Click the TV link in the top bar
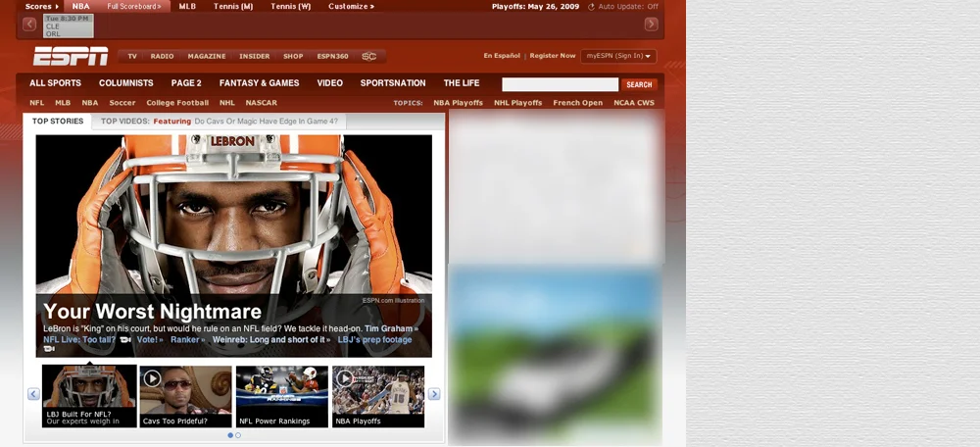Screen dimensions: 980x447 (132, 56)
